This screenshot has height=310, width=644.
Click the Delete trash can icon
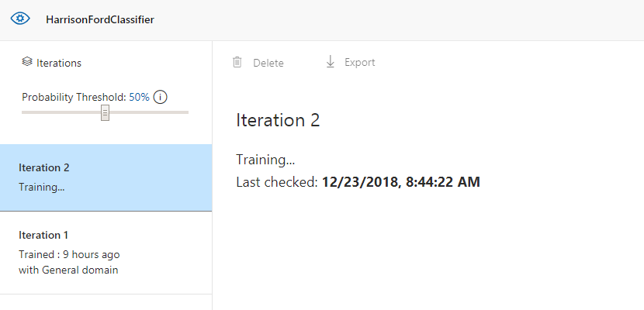pos(237,63)
